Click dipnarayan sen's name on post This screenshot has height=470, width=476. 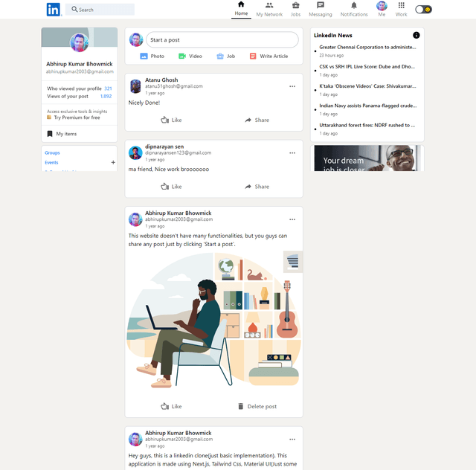pos(164,147)
